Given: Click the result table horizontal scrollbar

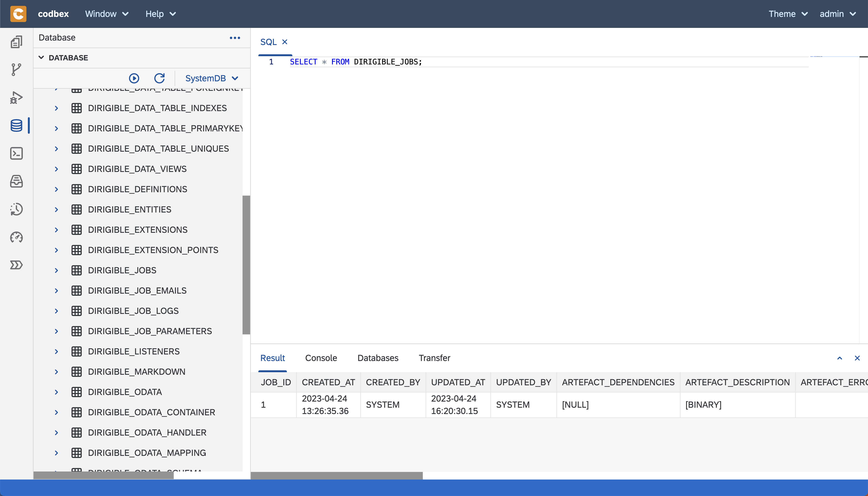Looking at the screenshot, I should [x=337, y=476].
